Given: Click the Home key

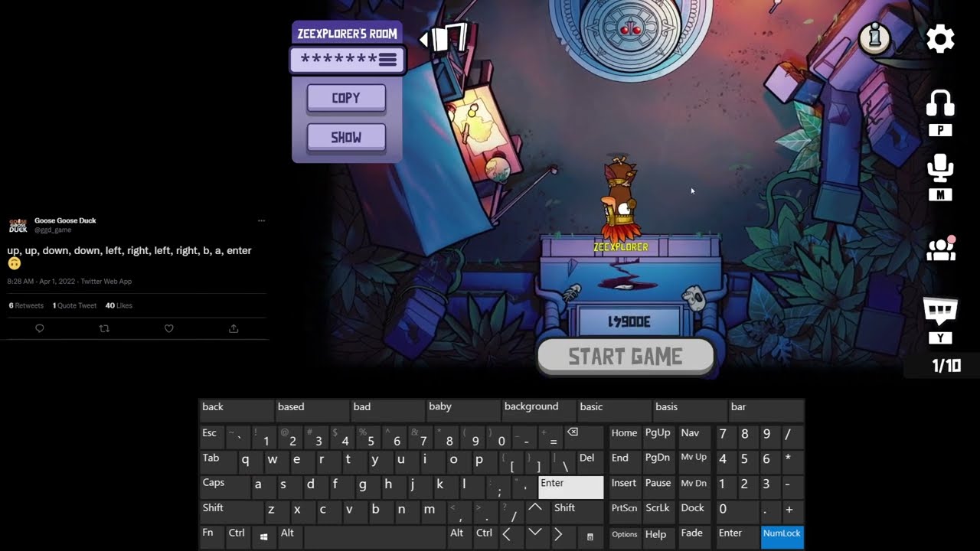Looking at the screenshot, I should coord(625,435).
